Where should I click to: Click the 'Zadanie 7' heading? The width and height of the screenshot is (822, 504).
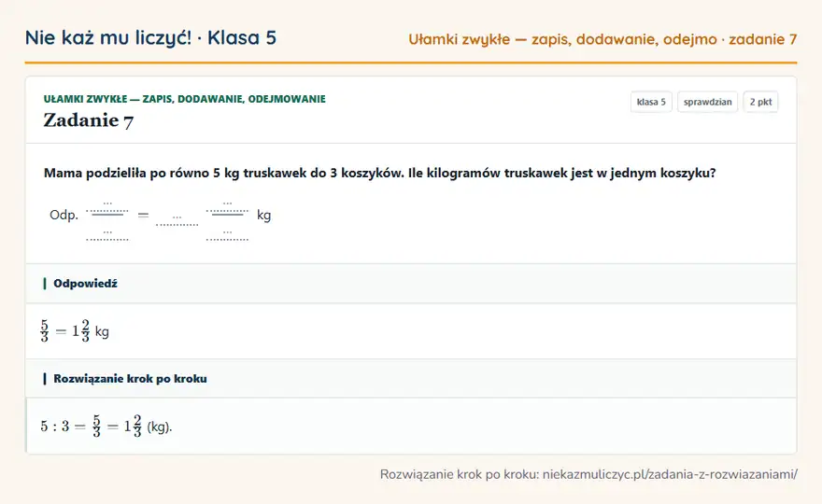click(88, 120)
